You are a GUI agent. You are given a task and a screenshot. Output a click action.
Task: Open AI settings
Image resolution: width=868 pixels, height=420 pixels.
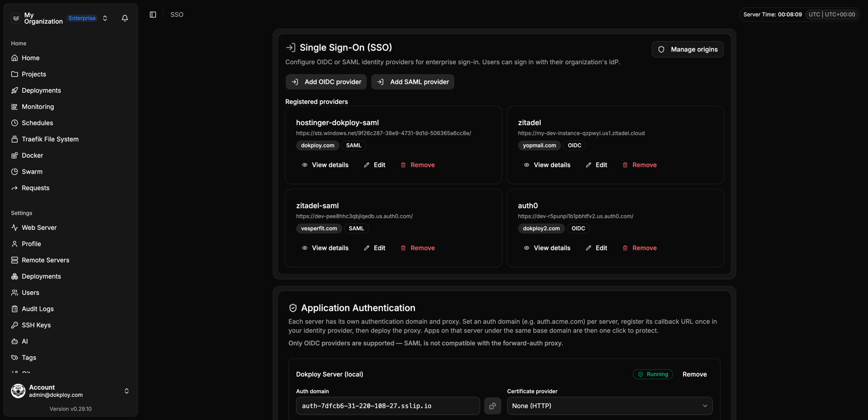pos(71,341)
